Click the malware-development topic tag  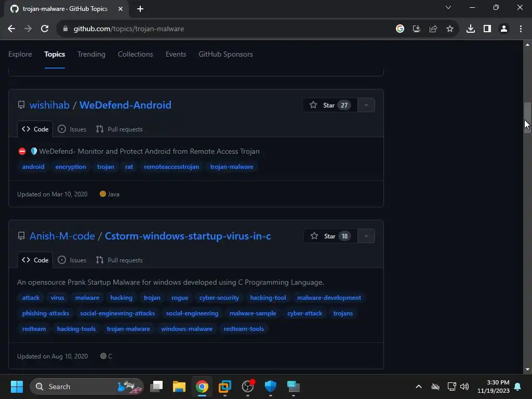(x=329, y=298)
